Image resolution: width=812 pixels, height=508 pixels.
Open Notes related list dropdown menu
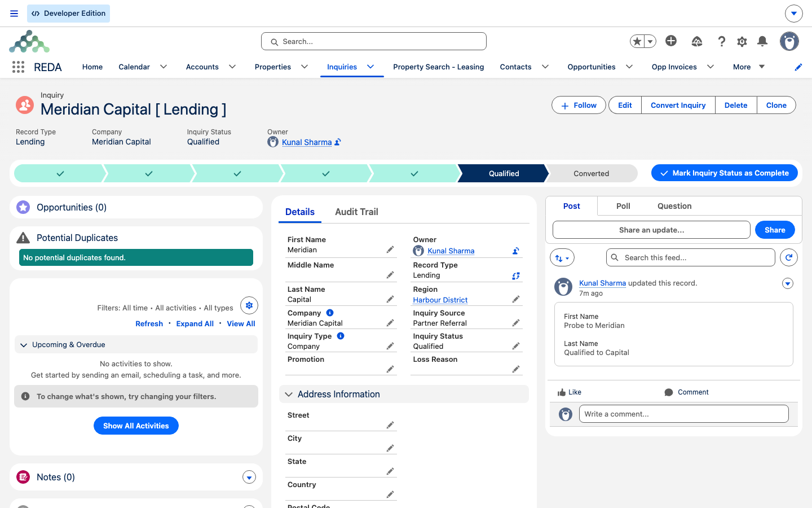(x=249, y=478)
